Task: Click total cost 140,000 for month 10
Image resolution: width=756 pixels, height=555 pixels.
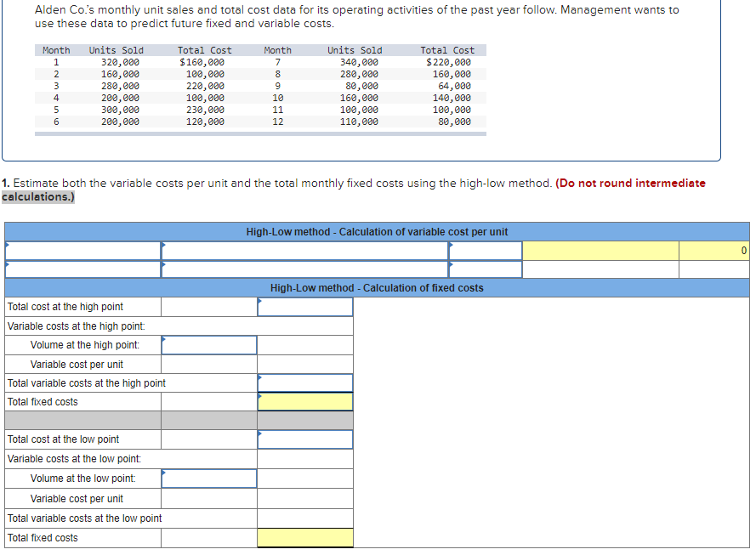Action: pyautogui.click(x=452, y=98)
